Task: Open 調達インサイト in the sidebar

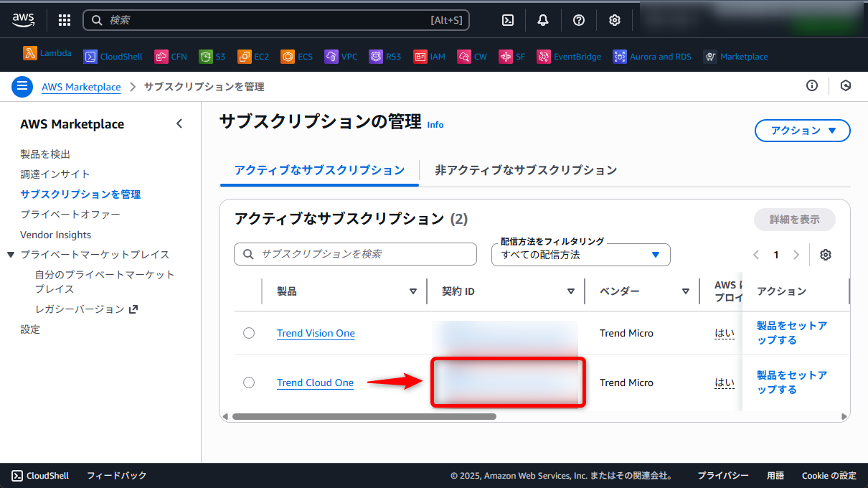Action: [x=55, y=174]
